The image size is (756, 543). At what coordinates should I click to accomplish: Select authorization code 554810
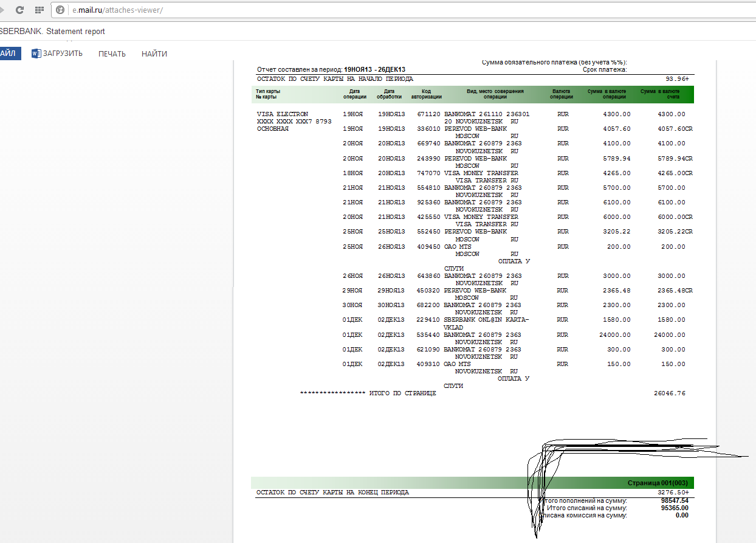[428, 188]
